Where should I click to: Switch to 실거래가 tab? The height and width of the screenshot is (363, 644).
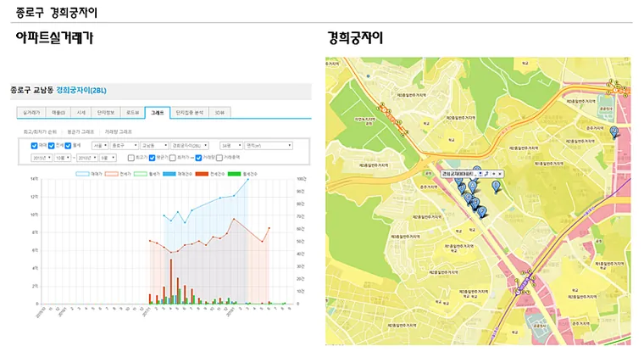[31, 113]
